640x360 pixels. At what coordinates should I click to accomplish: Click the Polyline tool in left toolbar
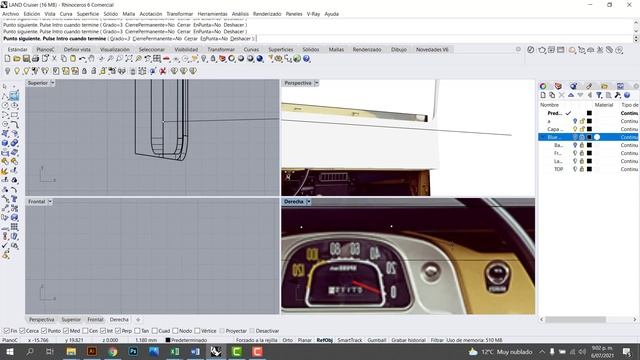(x=5, y=96)
